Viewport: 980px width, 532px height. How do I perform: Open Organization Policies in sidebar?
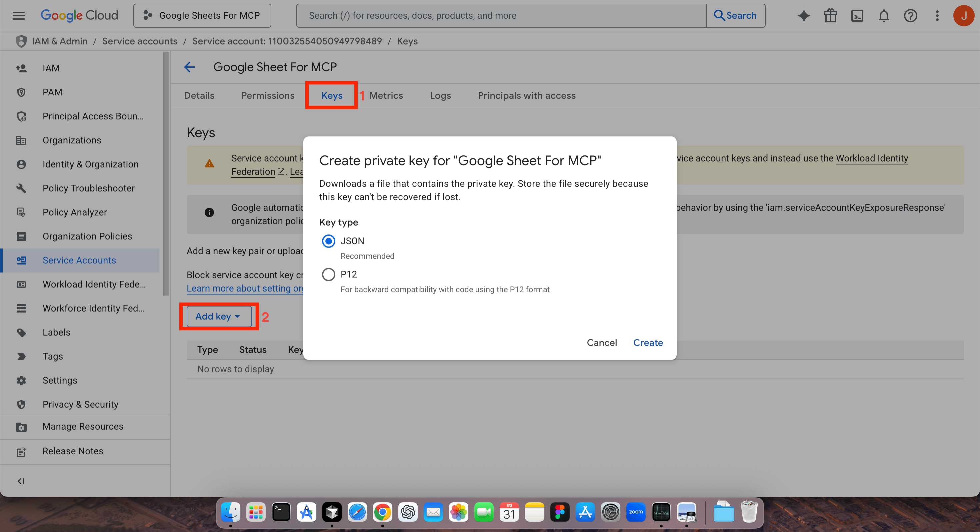click(x=80, y=236)
